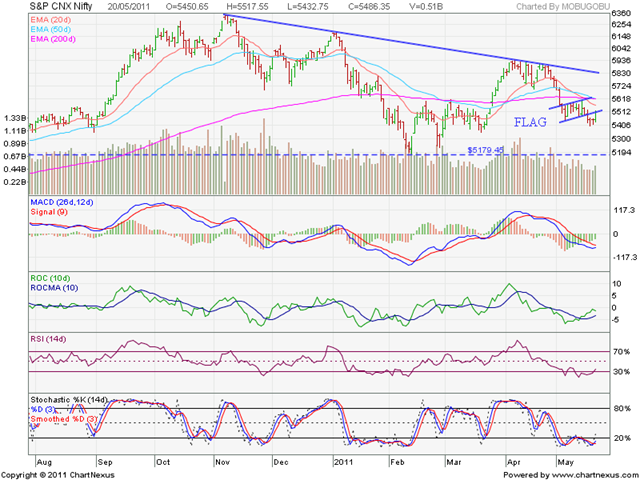Click the S&P CNX Nifty chart title
The image size is (640, 480).
coord(61,6)
